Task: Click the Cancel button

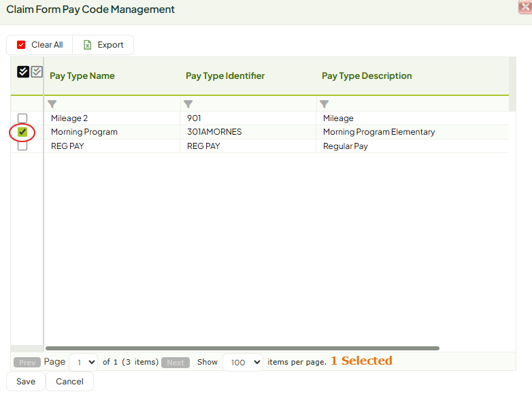Action: tap(69, 382)
